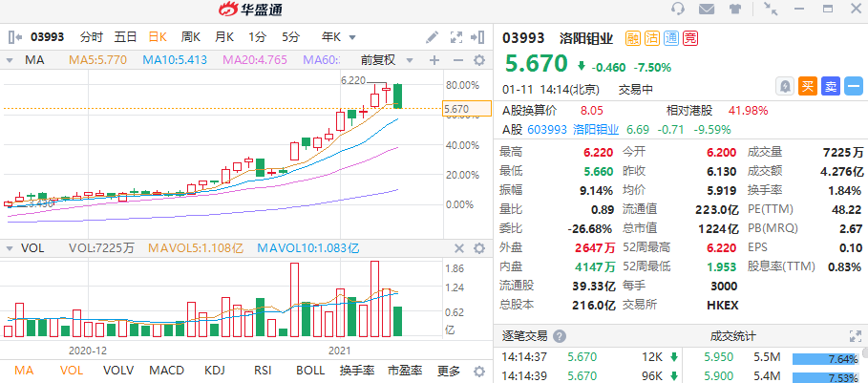Image resolution: width=868 pixels, height=383 pixels.
Task: Toggle the 市盈率 PE indicator
Action: pos(405,371)
